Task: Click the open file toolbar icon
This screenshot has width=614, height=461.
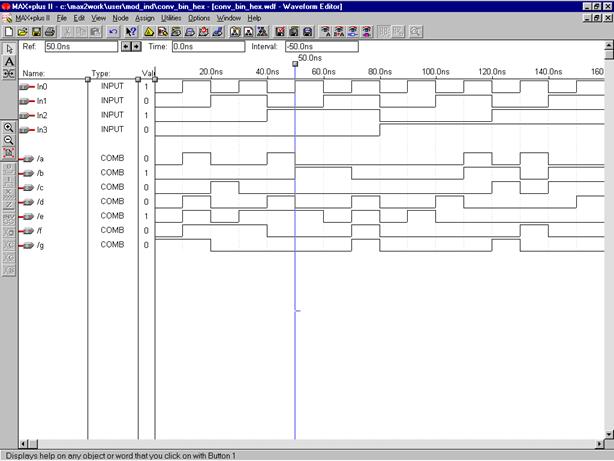Action: [x=21, y=32]
